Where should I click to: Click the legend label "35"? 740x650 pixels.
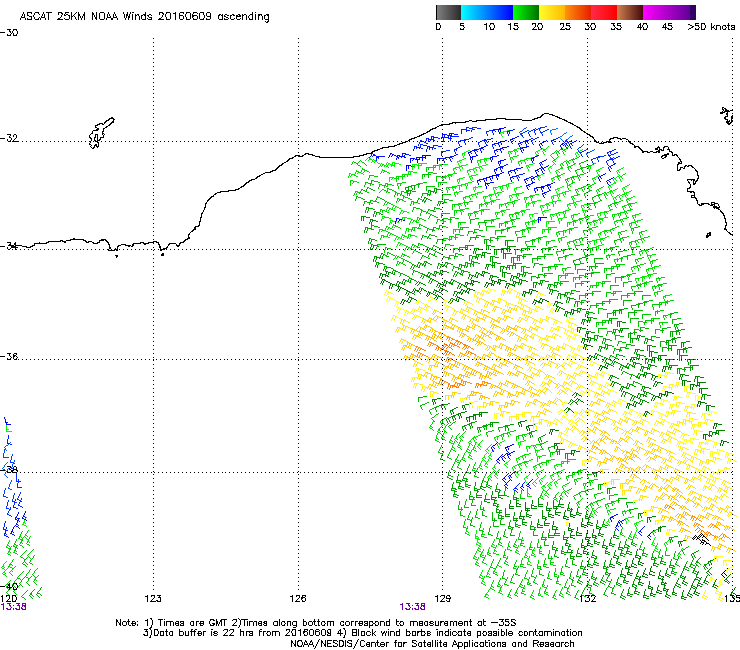[616, 27]
